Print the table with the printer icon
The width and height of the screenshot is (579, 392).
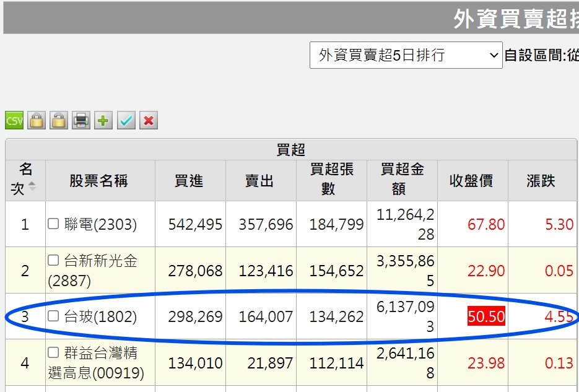(81, 120)
